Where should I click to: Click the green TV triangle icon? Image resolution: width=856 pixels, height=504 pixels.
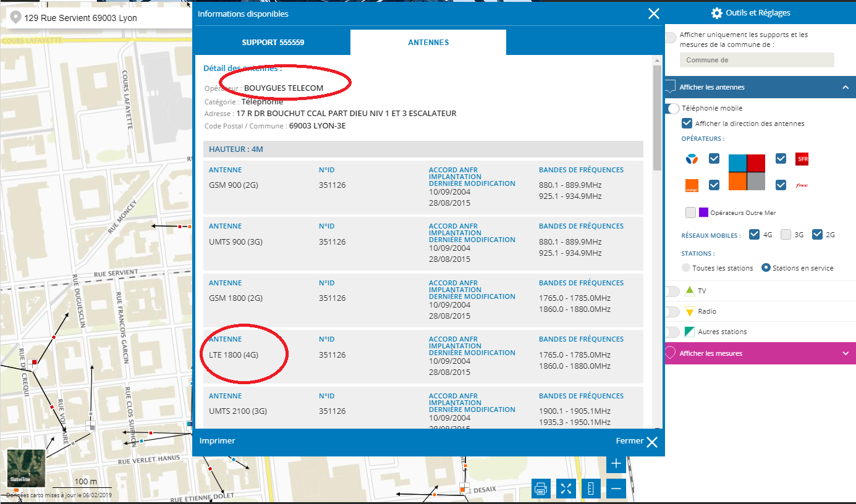tap(690, 291)
